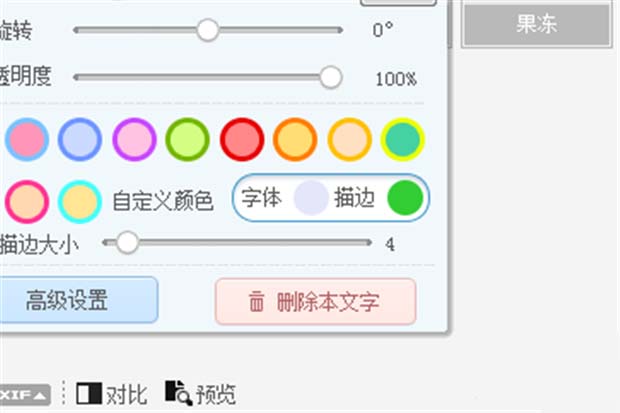This screenshot has height=413, width=620.
Task: Click the stroke size slider handle
Action: (x=127, y=242)
